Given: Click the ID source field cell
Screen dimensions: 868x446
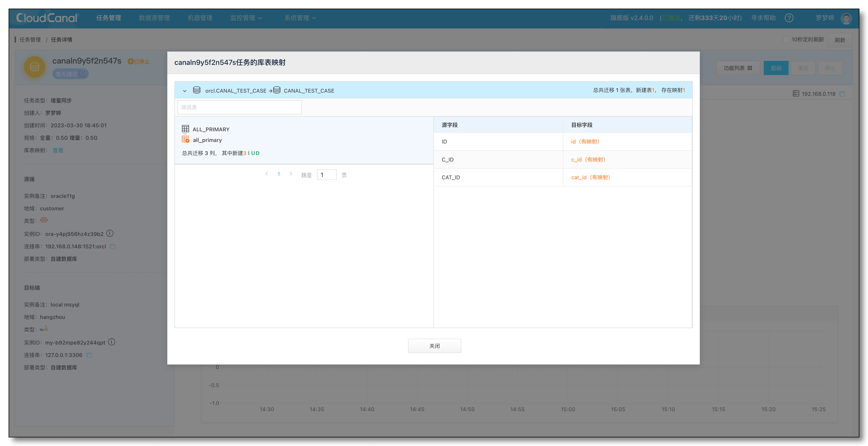Looking at the screenshot, I should point(498,141).
